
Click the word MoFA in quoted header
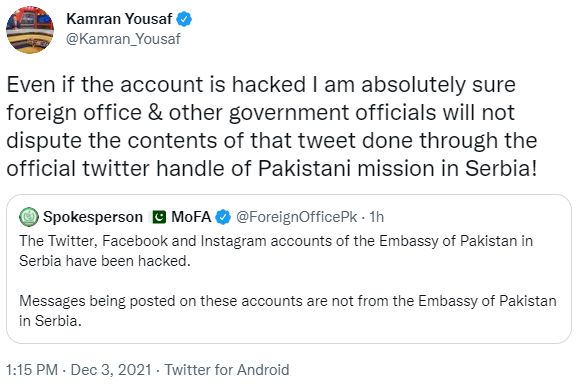click(191, 217)
